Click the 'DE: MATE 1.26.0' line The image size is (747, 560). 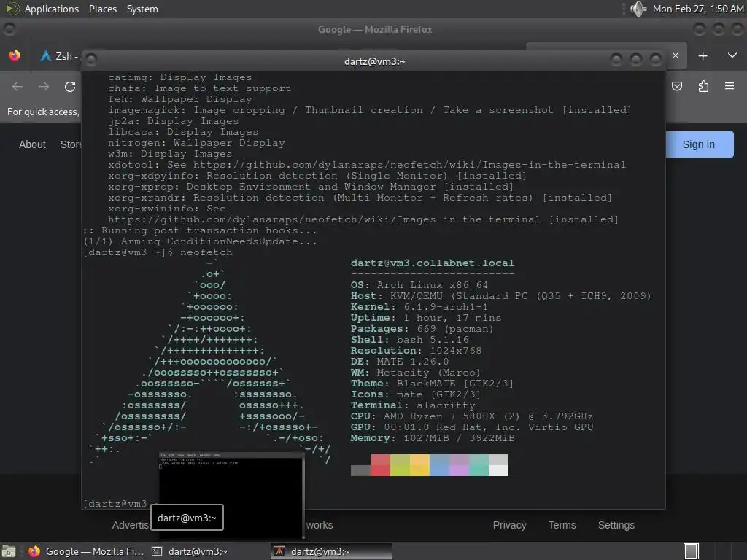coord(400,362)
